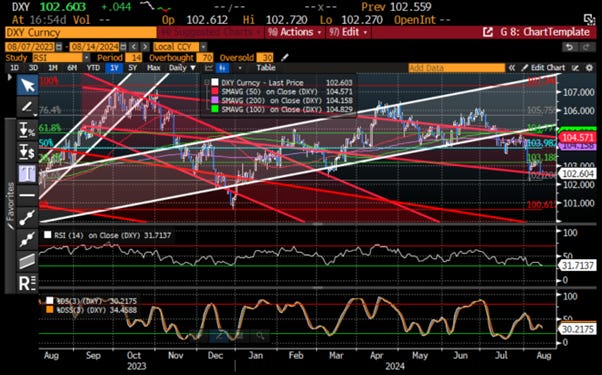
Task: Pick the trend line tool with solid dots
Action: pos(27,218)
